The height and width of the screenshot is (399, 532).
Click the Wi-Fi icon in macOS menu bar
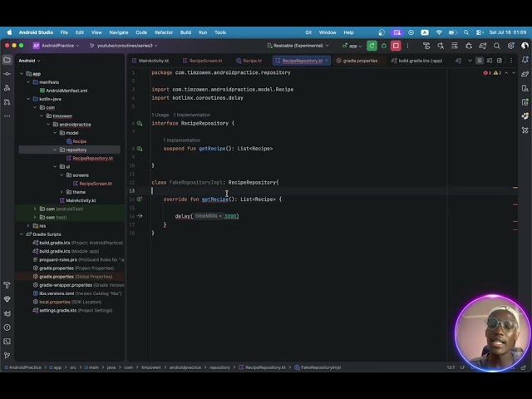click(439, 32)
